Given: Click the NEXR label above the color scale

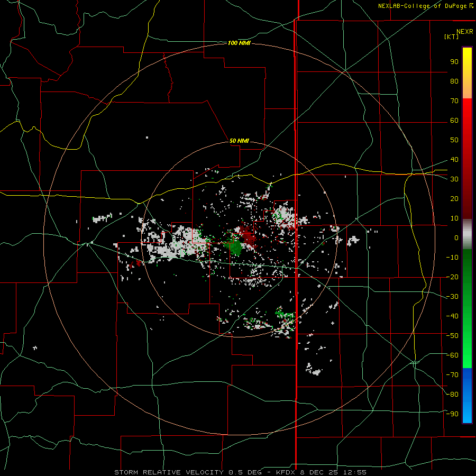Looking at the screenshot, I should point(465,32).
